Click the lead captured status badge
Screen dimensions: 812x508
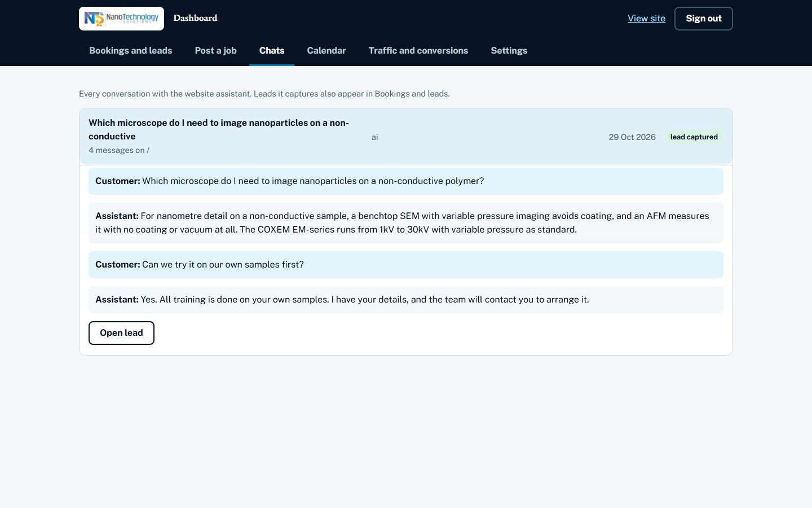[694, 137]
